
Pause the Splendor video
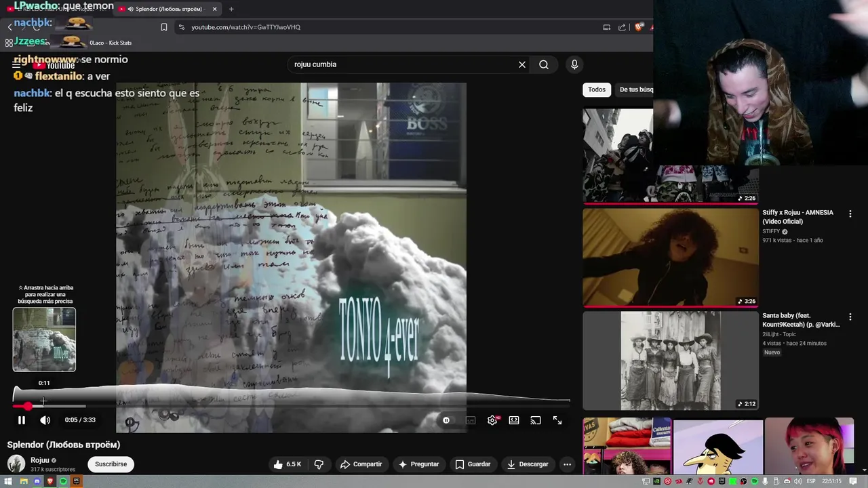coord(22,420)
